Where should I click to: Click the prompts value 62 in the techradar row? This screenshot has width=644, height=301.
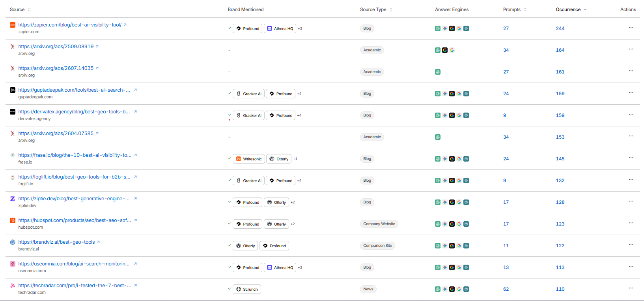point(506,289)
